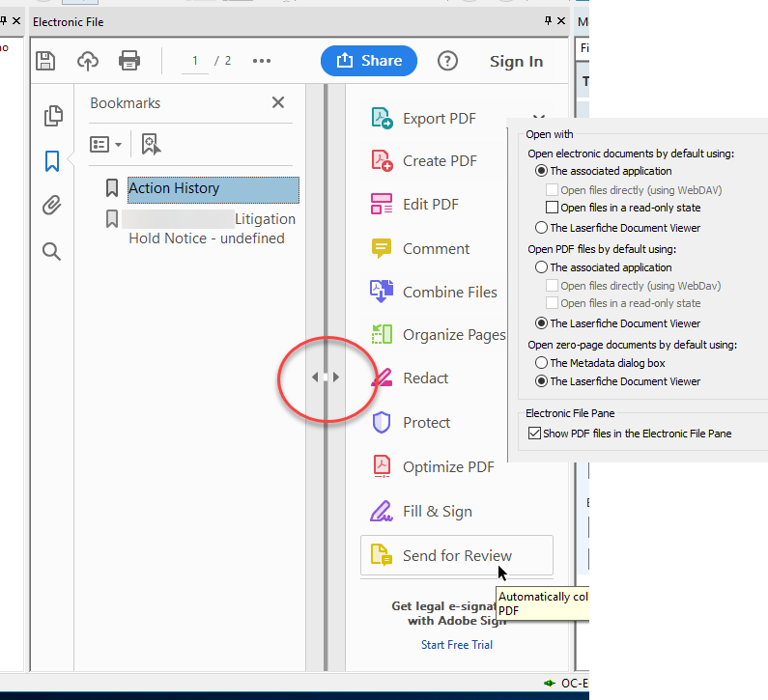Viewport: 768px width, 700px height.
Task: Open the Protect shield tool
Action: coord(411,423)
